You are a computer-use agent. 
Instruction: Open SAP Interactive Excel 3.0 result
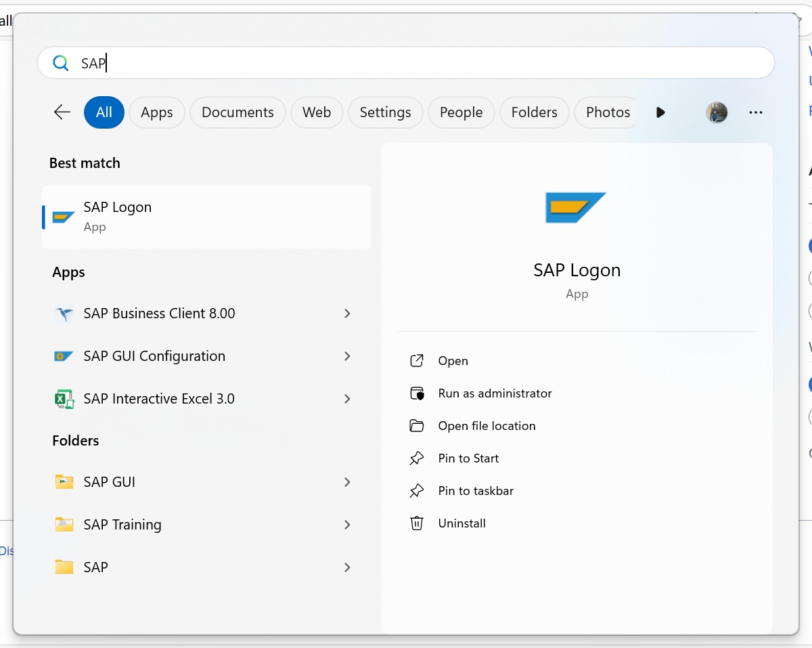point(206,399)
